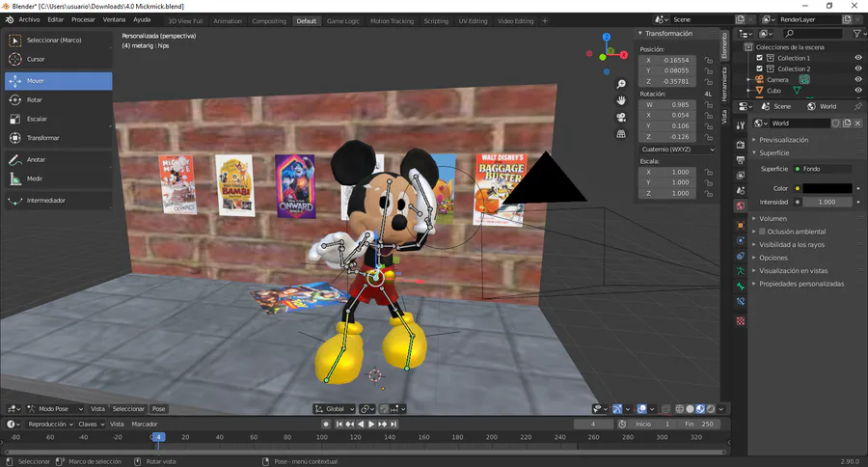Screen dimensions: 868x467
Task: Open the Procesar menu
Action: click(x=83, y=20)
